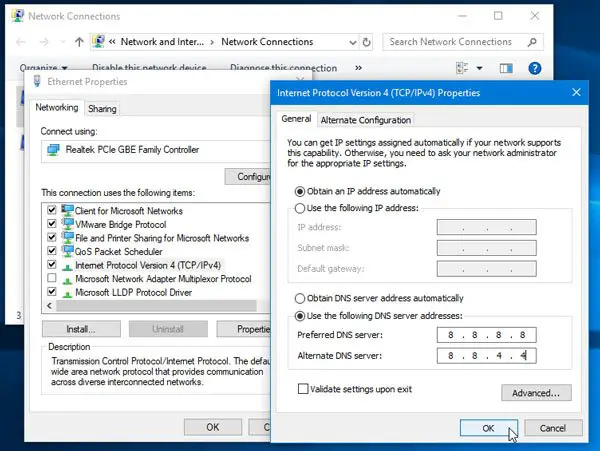This screenshot has height=451, width=600.
Task: Switch to the Alternate Configuration tab
Action: [365, 120]
